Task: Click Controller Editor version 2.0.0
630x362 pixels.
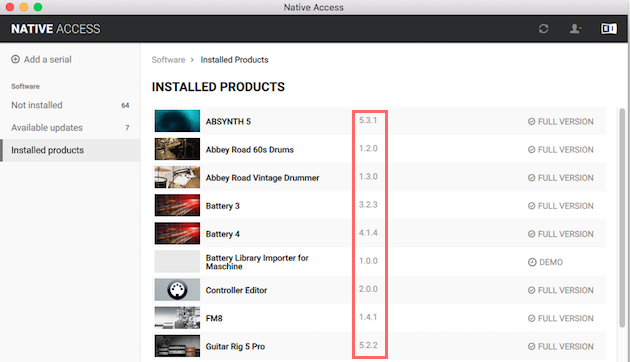Action: click(x=368, y=289)
